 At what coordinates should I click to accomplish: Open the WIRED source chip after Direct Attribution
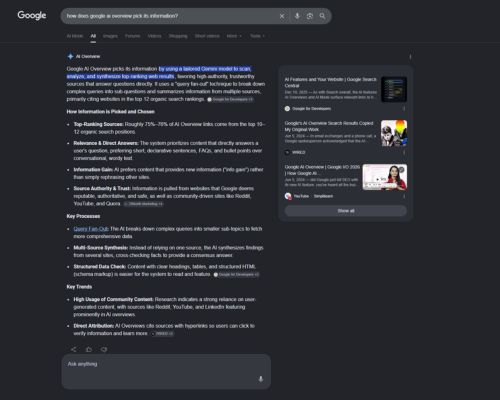163,333
